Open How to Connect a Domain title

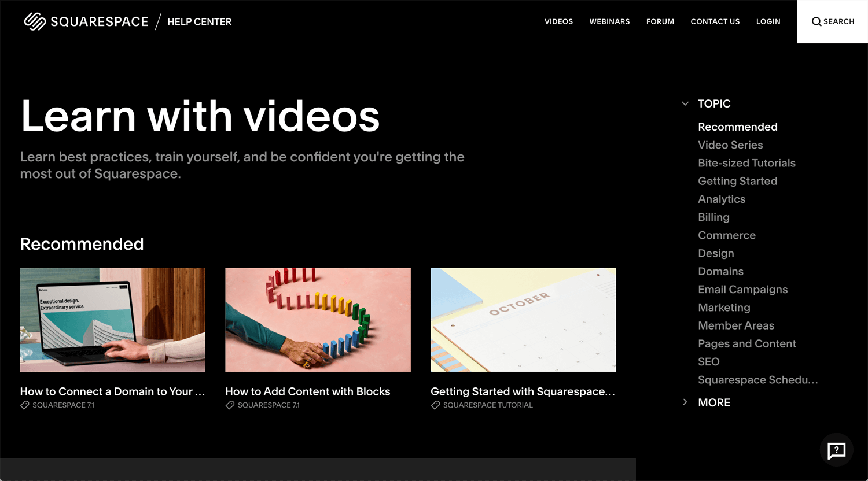[x=113, y=391]
